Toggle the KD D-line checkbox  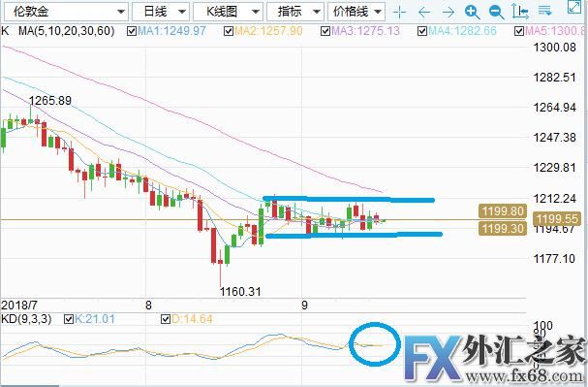click(166, 319)
